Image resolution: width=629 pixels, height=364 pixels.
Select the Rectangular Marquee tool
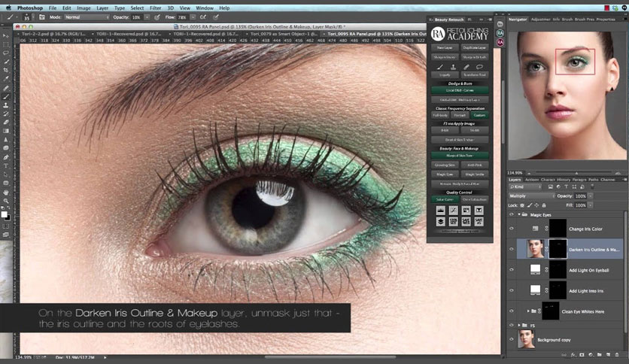coord(6,44)
